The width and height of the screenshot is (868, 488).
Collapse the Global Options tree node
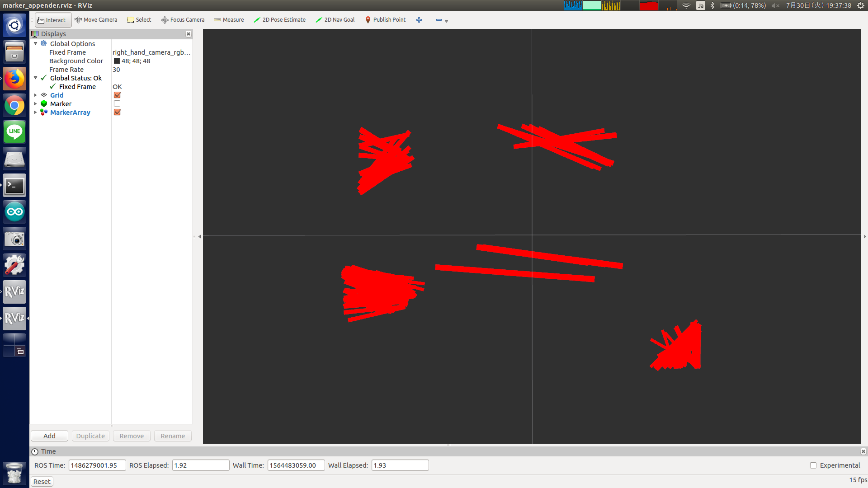pos(36,43)
